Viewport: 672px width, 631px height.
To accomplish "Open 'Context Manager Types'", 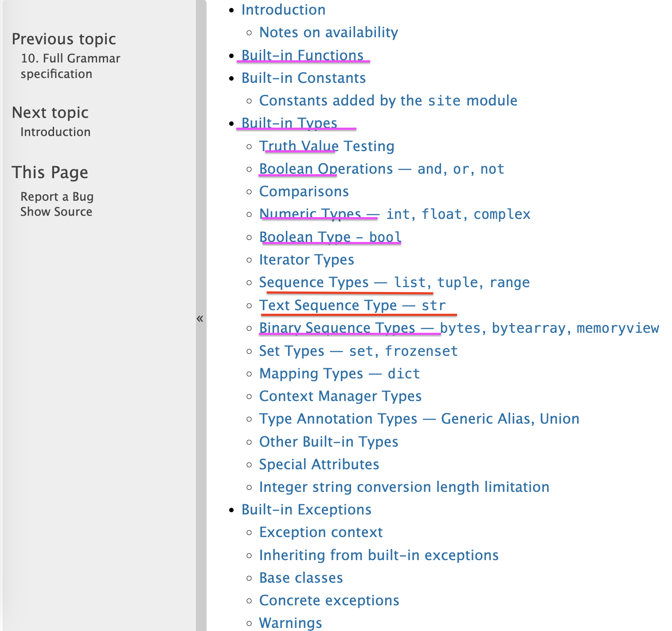I will pos(340,396).
